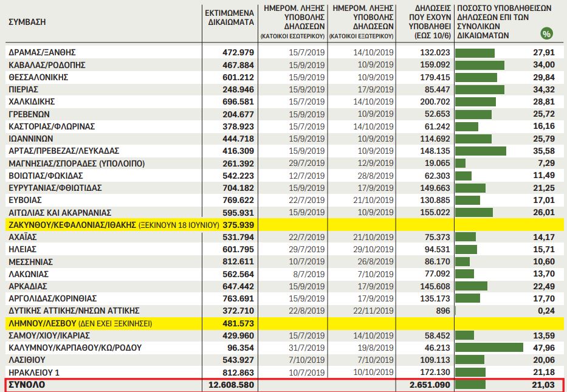
Task: Click the green bar in the ΣΥΝΟΛΟ row
Action: (x=470, y=385)
